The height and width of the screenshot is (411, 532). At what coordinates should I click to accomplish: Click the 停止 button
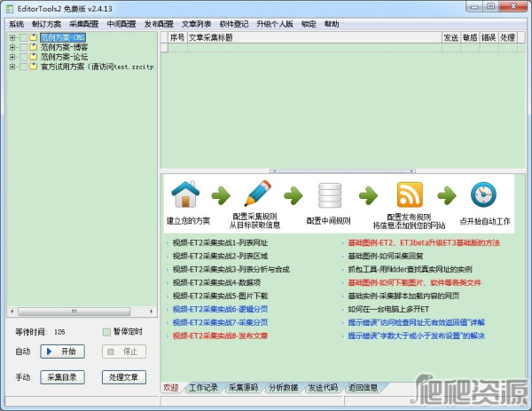(124, 352)
